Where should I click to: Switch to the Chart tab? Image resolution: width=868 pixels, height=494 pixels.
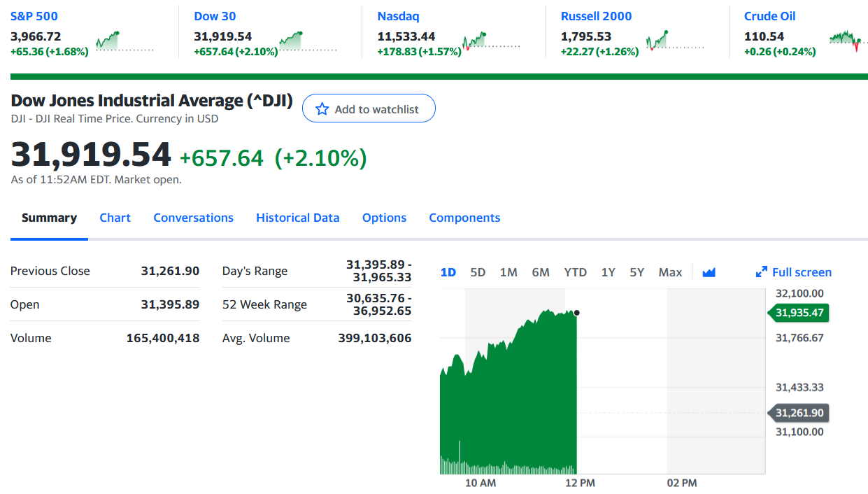pyautogui.click(x=115, y=218)
